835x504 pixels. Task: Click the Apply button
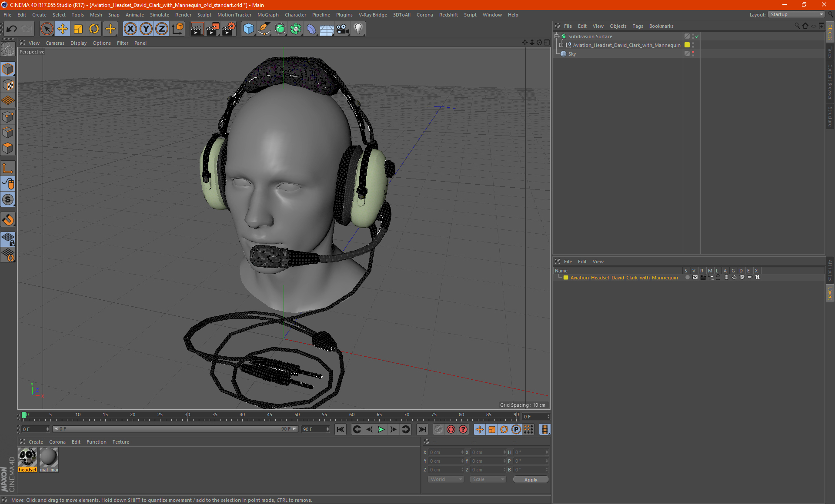[531, 480]
